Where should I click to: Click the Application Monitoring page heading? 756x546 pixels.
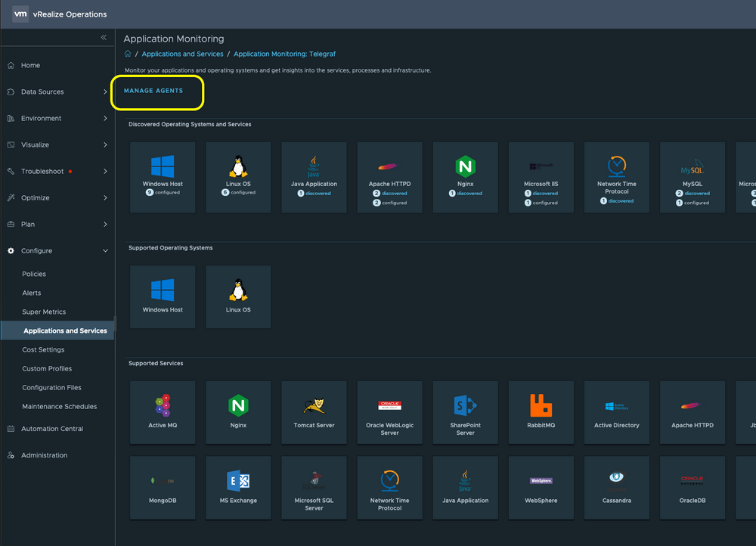pyautogui.click(x=174, y=39)
